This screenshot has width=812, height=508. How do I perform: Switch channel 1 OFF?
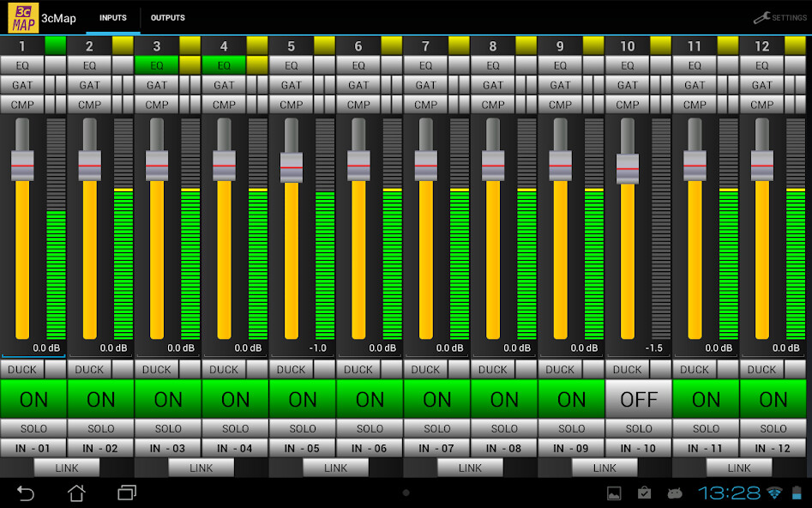tap(33, 399)
